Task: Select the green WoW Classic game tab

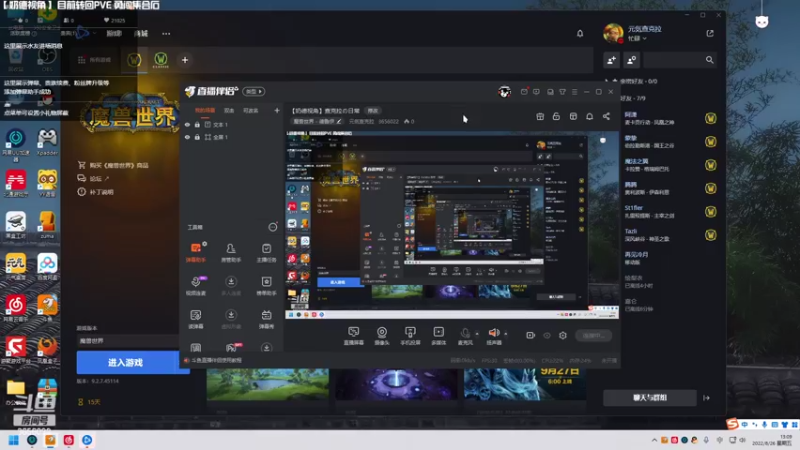Action: click(x=161, y=60)
